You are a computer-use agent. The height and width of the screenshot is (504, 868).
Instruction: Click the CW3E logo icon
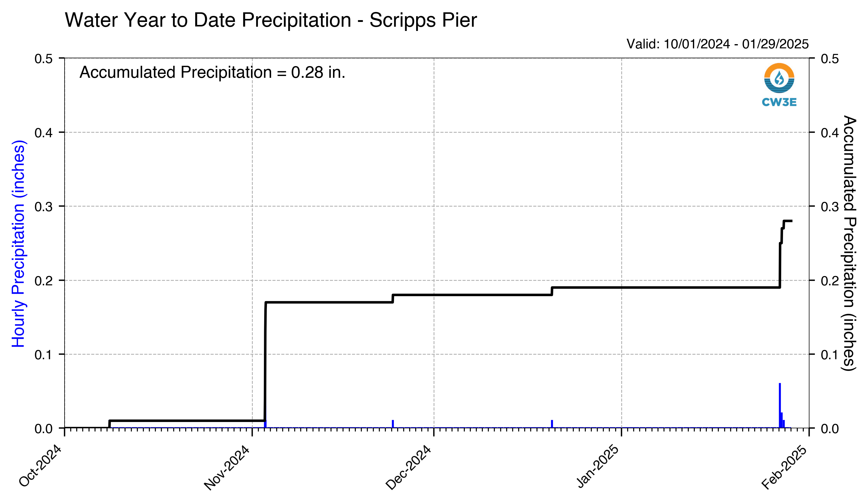point(779,78)
